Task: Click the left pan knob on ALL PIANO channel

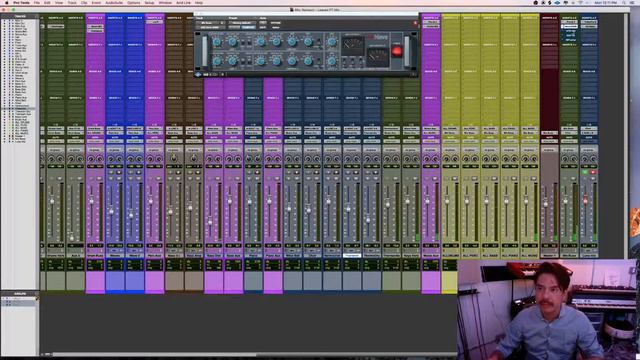Action: pyautogui.click(x=506, y=158)
